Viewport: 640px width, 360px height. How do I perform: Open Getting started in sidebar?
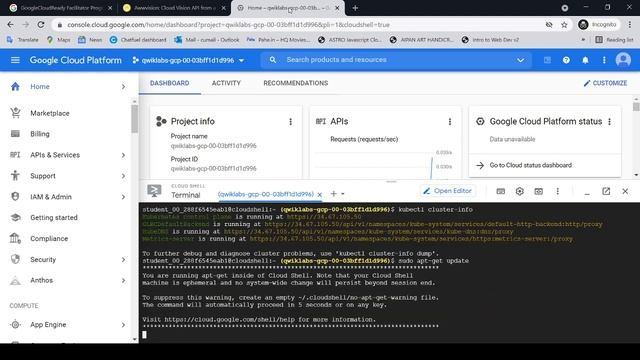tap(54, 218)
